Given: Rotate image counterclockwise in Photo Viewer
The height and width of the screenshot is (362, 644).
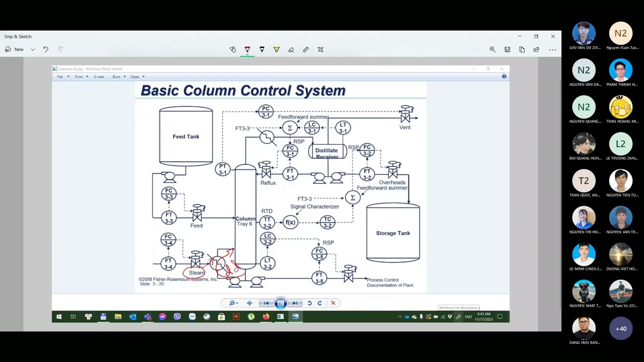Looking at the screenshot, I should click(x=309, y=303).
